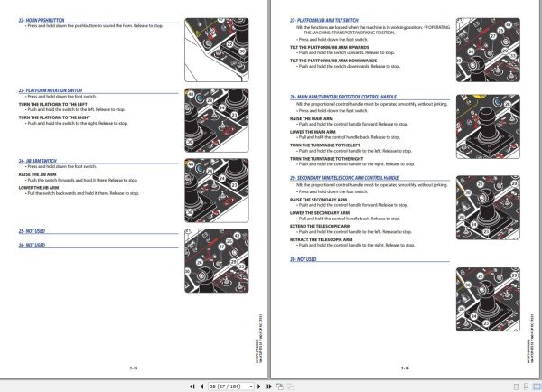The image size is (542, 392).
Task: Open the page number dropdown
Action: 251,387
